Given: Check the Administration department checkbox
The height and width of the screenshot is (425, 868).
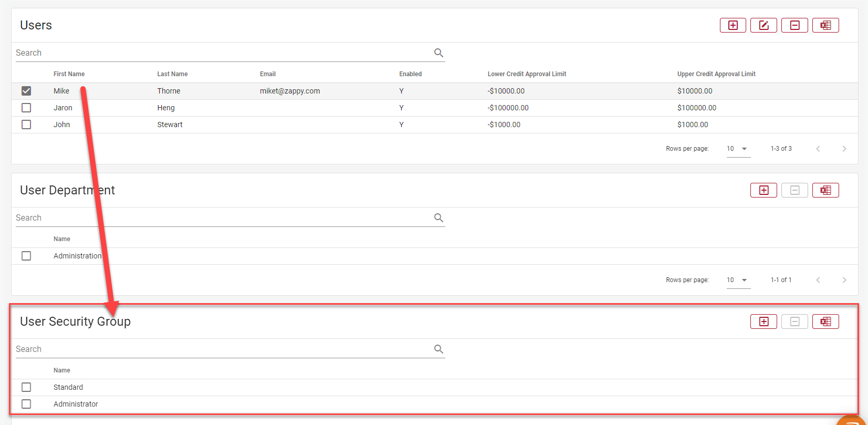Looking at the screenshot, I should coord(26,256).
